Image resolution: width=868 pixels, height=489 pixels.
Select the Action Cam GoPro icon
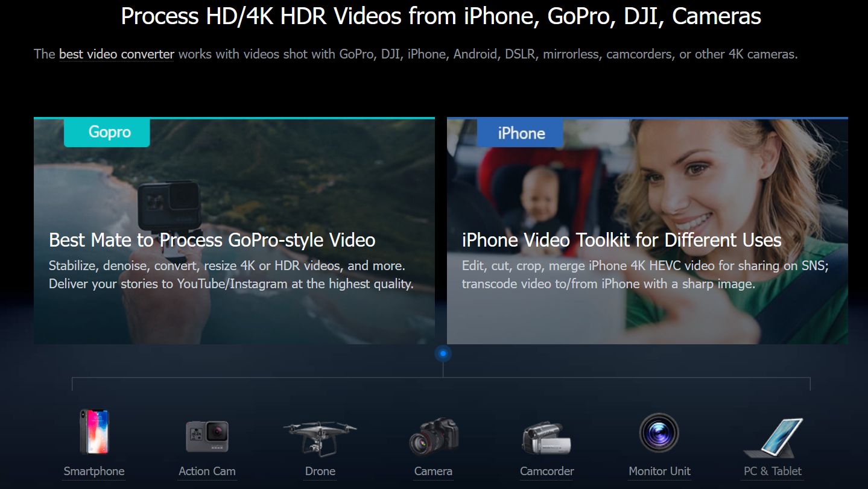coord(207,437)
